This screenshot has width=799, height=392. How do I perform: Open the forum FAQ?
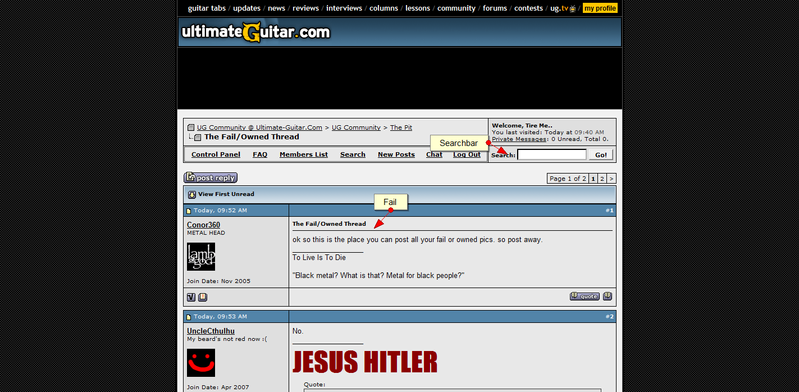[x=260, y=154]
